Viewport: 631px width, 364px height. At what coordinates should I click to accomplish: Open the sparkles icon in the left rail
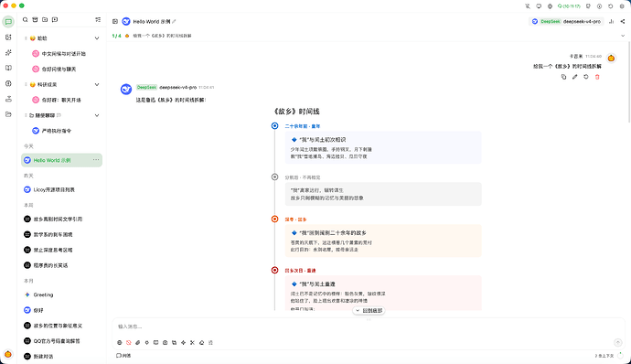[x=8, y=53]
